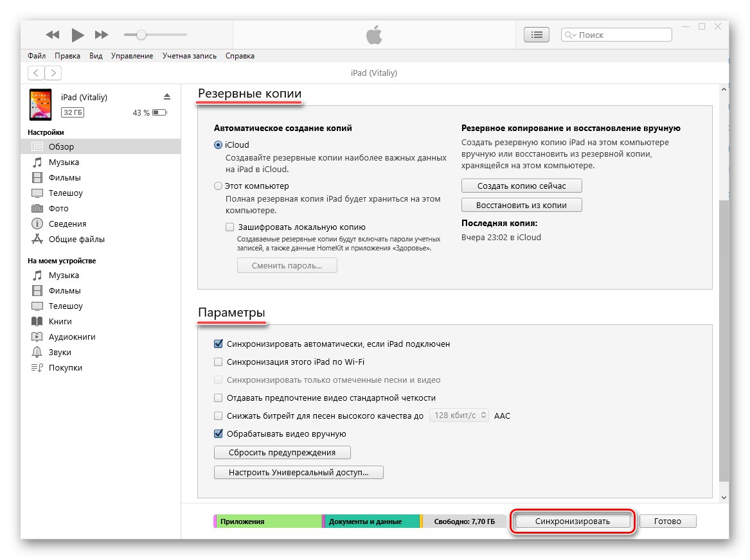Click the volume slider knob
Screen dimensions: 750x560
(141, 35)
